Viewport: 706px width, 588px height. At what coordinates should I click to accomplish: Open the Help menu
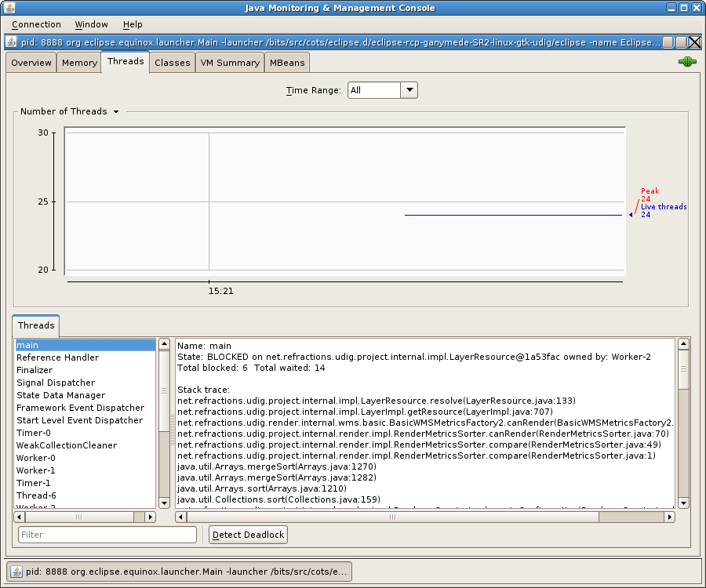(x=133, y=24)
